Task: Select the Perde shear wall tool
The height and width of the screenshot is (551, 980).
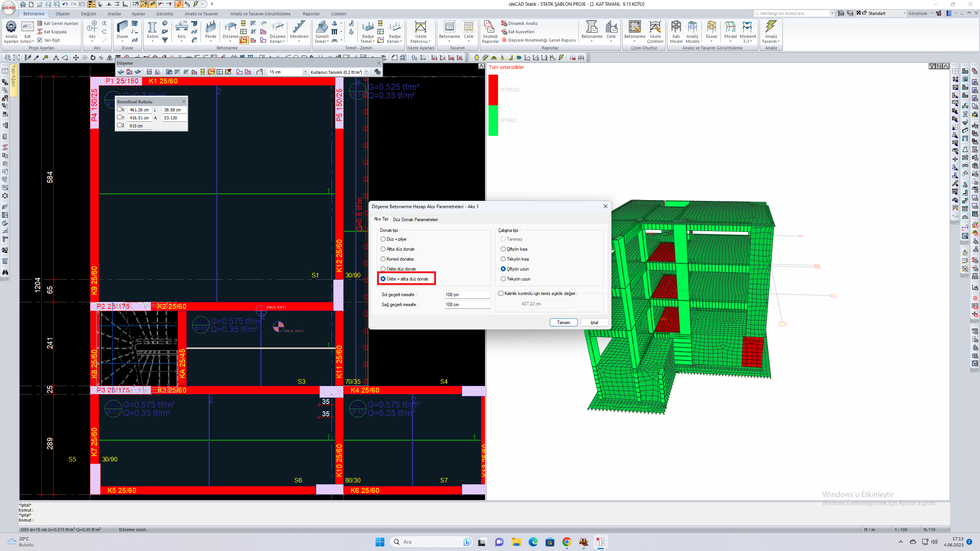Action: click(211, 28)
